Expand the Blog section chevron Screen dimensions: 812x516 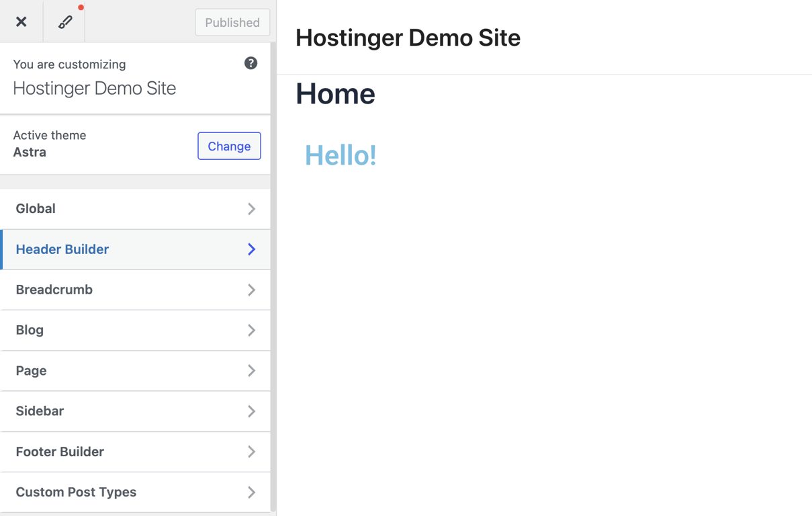(251, 330)
